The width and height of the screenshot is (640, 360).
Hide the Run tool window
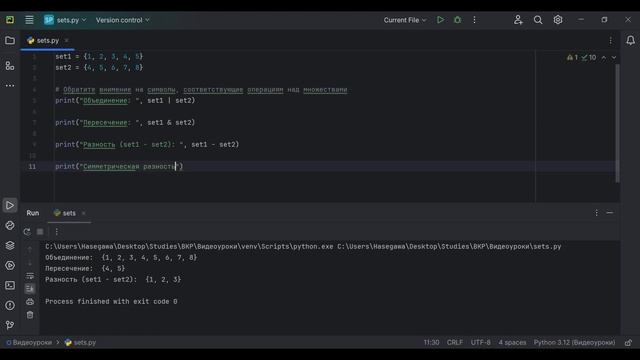pyautogui.click(x=609, y=213)
